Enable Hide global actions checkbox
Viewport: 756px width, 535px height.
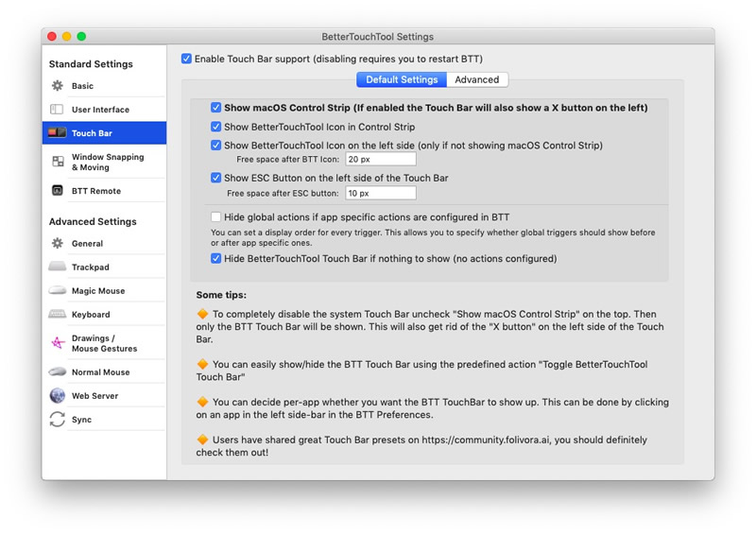(x=216, y=217)
